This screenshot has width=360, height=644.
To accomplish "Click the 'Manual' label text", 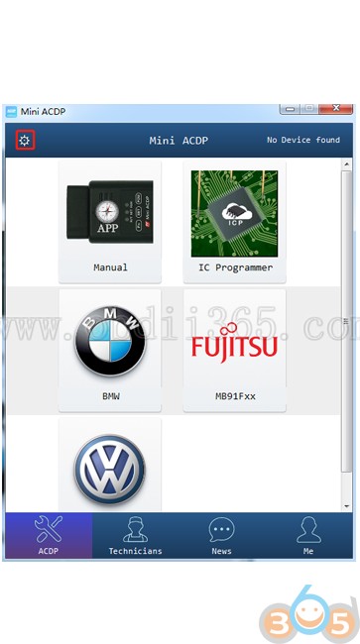I will (x=110, y=268).
